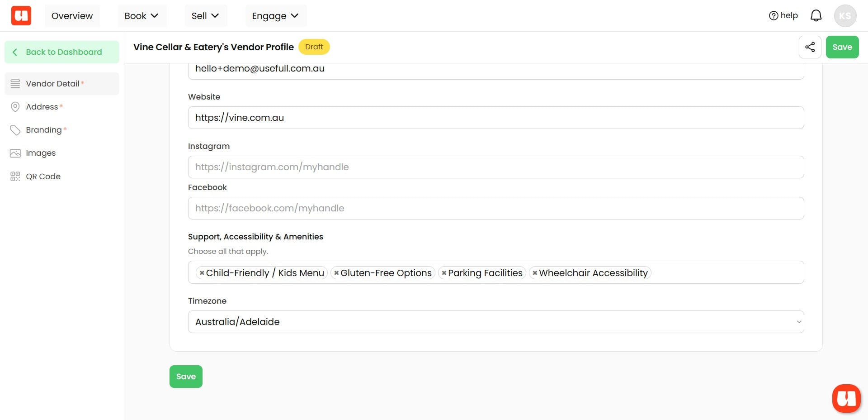Viewport: 868px width, 420px height.
Task: Open the help link with question icon
Action: click(x=783, y=16)
